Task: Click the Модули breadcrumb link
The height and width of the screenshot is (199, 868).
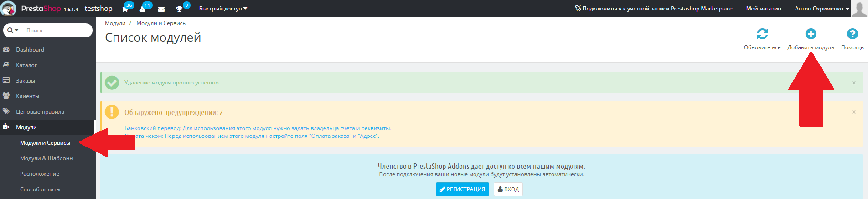Action: [x=115, y=23]
